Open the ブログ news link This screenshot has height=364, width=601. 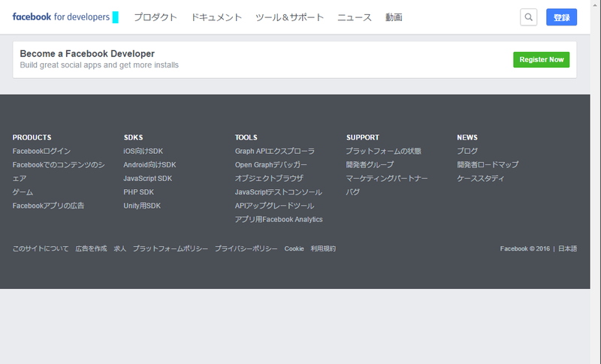pos(467,151)
